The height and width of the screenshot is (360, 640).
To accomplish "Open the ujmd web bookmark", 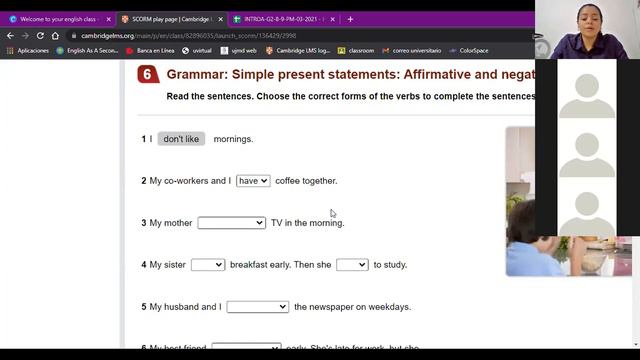I will tap(239, 51).
